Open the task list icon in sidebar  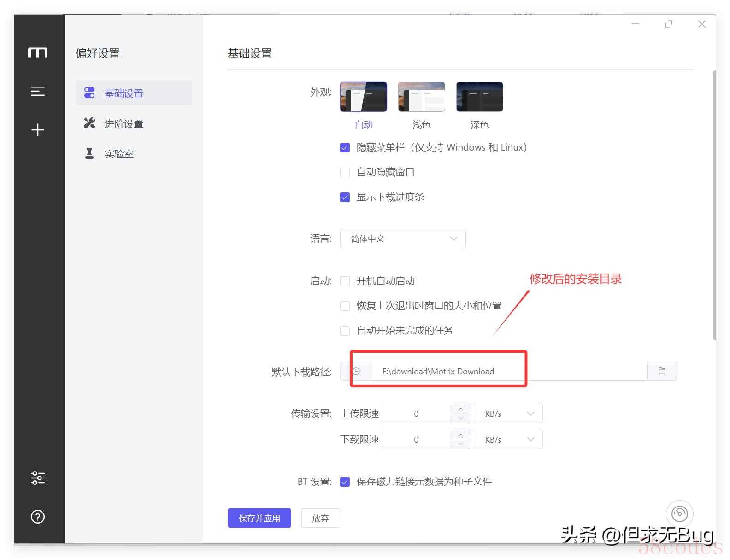click(37, 92)
